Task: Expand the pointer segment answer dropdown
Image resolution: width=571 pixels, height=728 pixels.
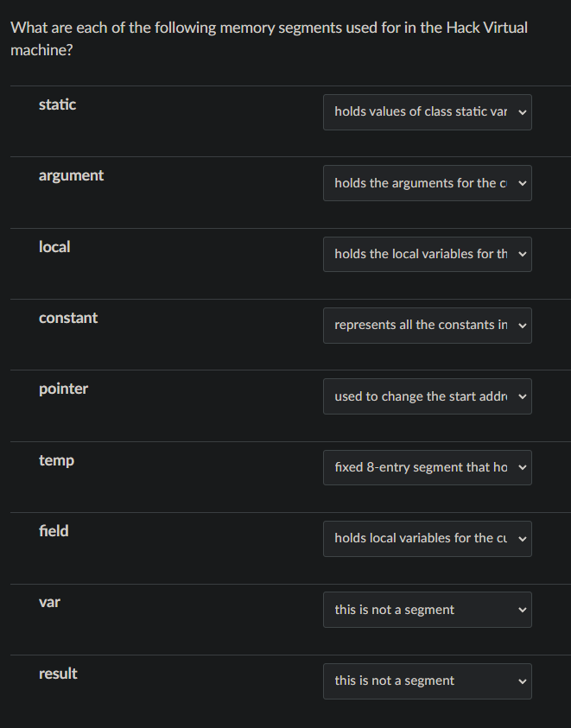Action: pos(427,396)
